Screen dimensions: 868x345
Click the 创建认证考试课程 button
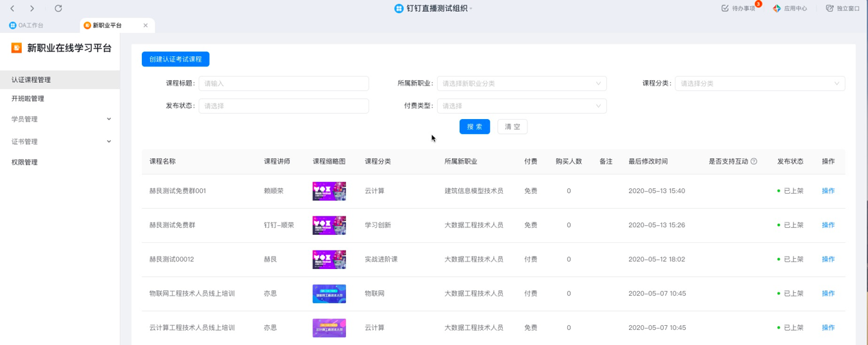pos(175,59)
